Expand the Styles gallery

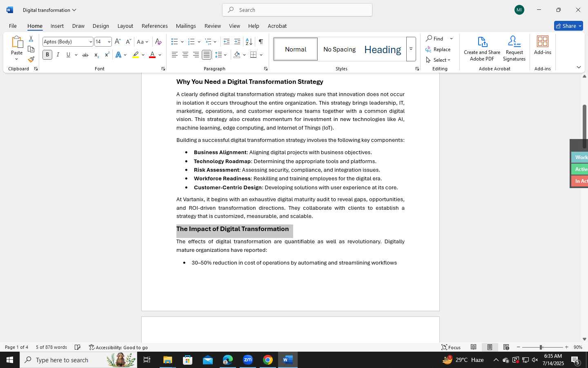coord(411,49)
